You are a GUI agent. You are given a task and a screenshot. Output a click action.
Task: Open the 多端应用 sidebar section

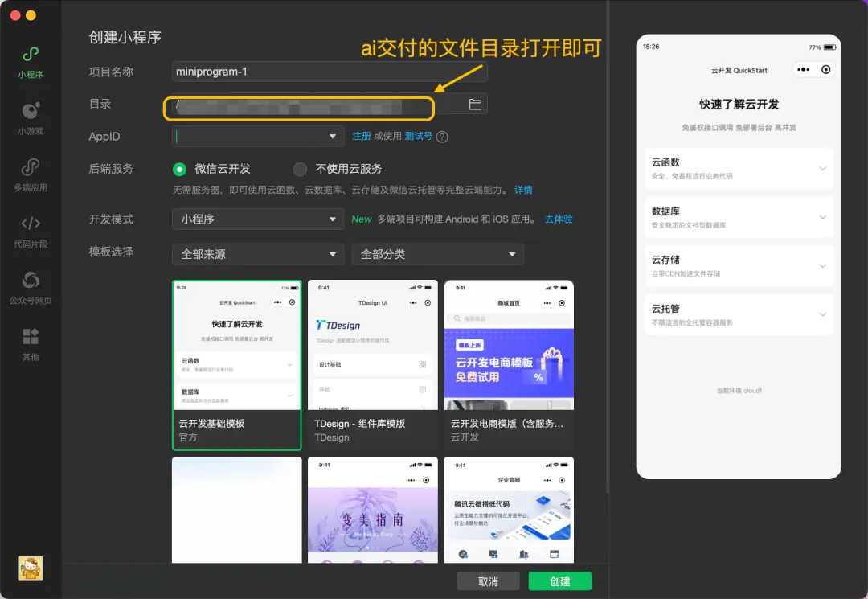coord(31,175)
